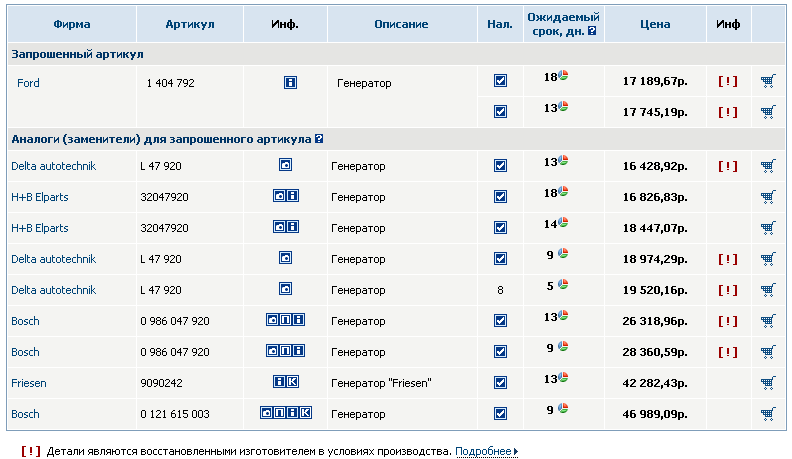
Task: Sort table by Цена column header
Action: click(655, 24)
